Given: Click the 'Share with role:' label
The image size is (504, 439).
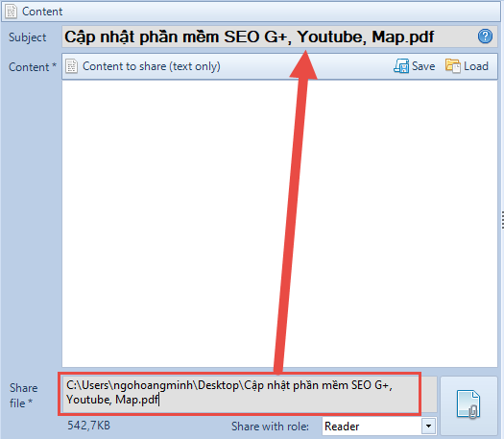Looking at the screenshot, I should click(x=270, y=427).
